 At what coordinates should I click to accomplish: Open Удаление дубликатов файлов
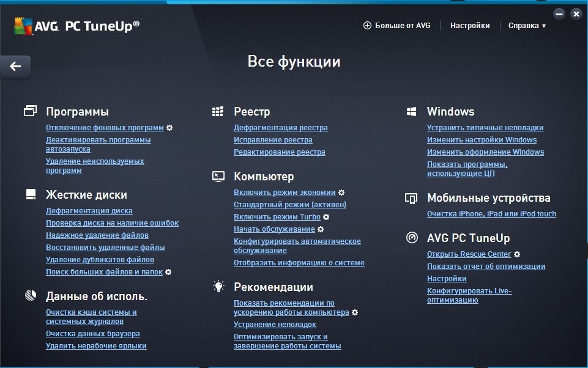coord(100,260)
